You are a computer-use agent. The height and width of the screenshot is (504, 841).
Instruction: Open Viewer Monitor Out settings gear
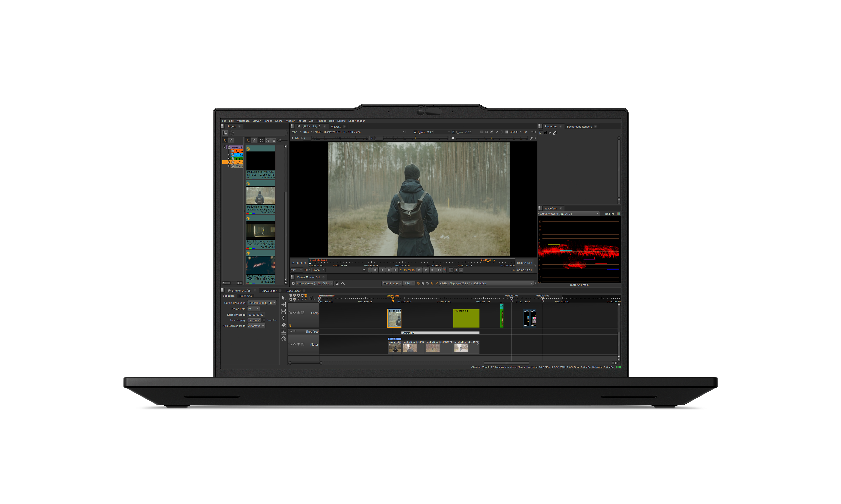click(293, 283)
